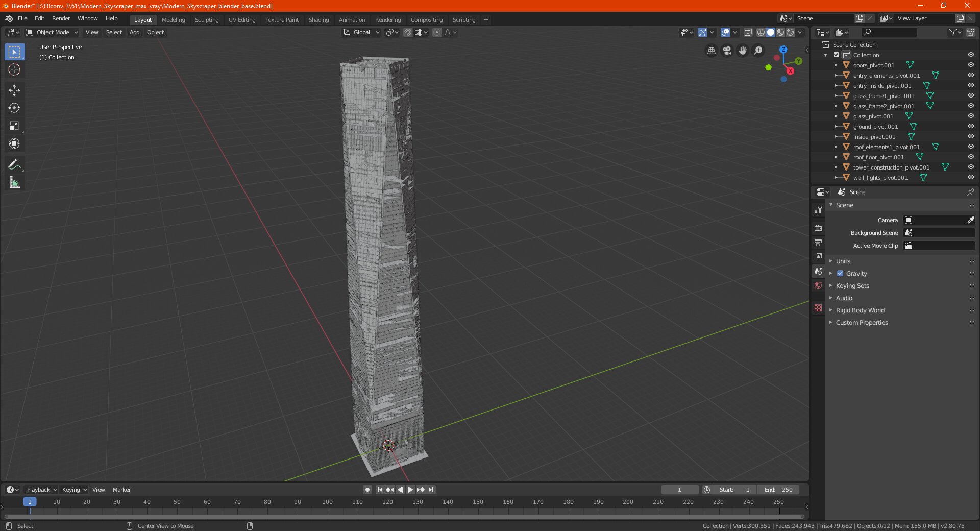Click the zoom view magnifier icon
The image size is (980, 531).
758,51
